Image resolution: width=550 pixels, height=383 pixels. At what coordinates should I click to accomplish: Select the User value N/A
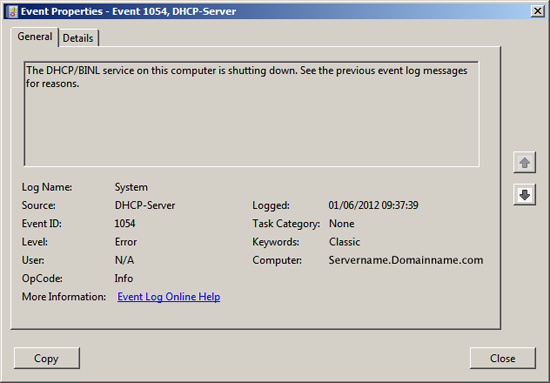pos(124,260)
